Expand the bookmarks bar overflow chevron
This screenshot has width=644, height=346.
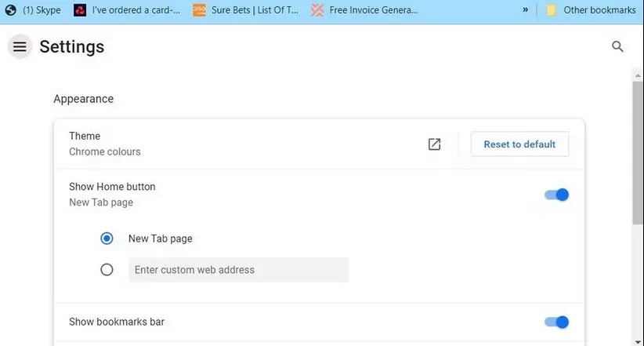526,10
